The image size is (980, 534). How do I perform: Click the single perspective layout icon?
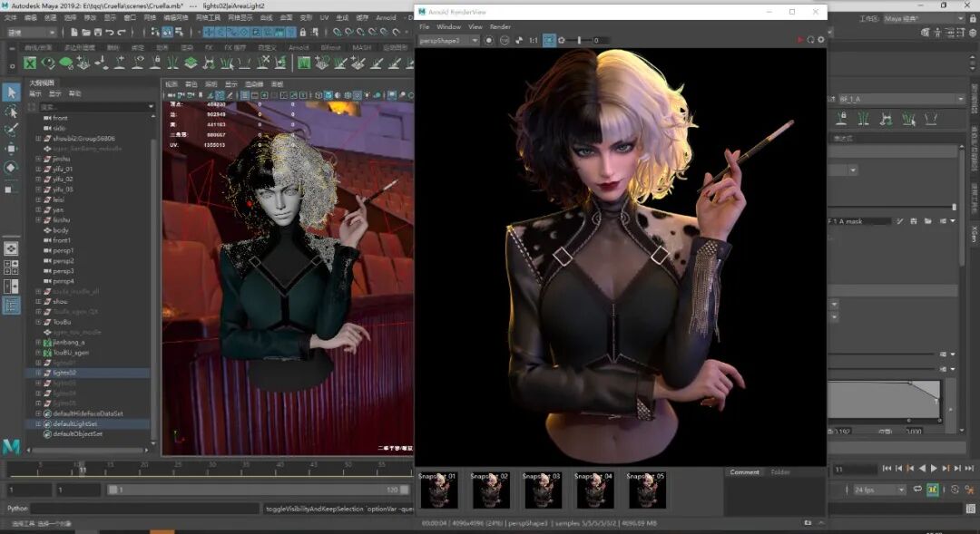point(11,248)
